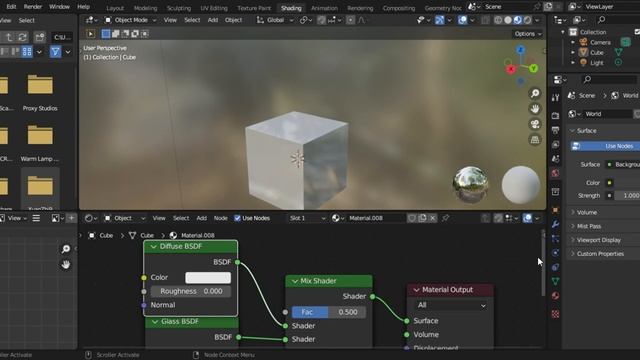This screenshot has width=640, height=360.
Task: Open the Object Data properties triangle tab
Action: click(555, 281)
